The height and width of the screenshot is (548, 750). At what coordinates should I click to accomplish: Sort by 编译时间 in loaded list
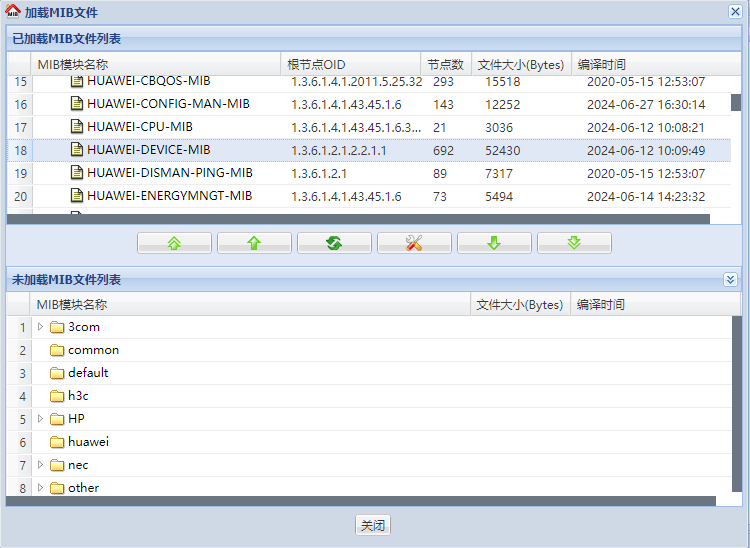[656, 64]
